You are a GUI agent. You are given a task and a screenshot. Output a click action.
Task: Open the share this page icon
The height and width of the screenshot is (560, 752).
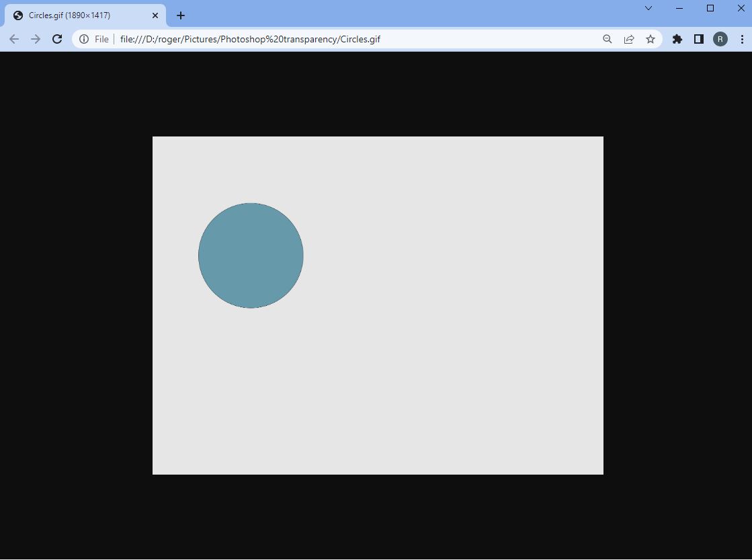(x=628, y=39)
